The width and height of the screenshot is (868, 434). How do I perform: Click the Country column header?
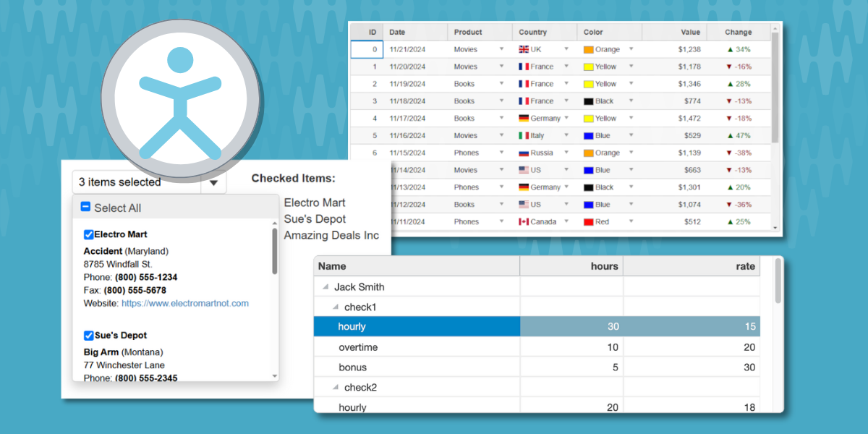click(545, 32)
